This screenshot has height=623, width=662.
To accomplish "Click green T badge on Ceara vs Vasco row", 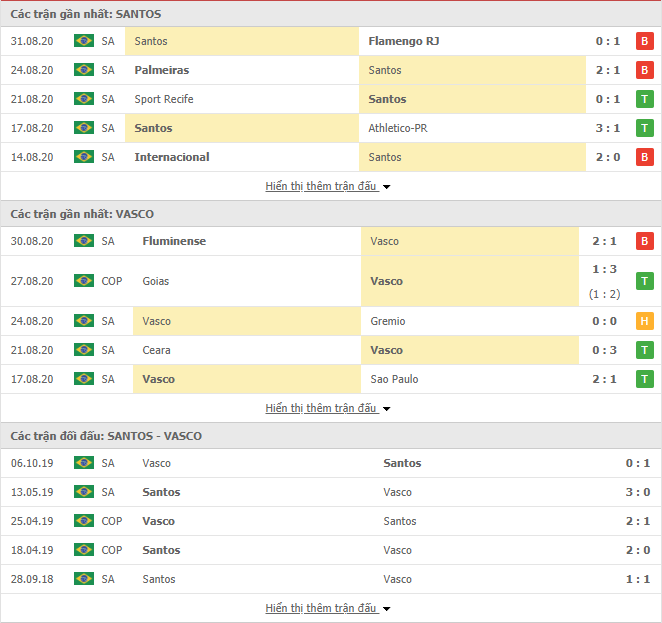I will point(645,350).
